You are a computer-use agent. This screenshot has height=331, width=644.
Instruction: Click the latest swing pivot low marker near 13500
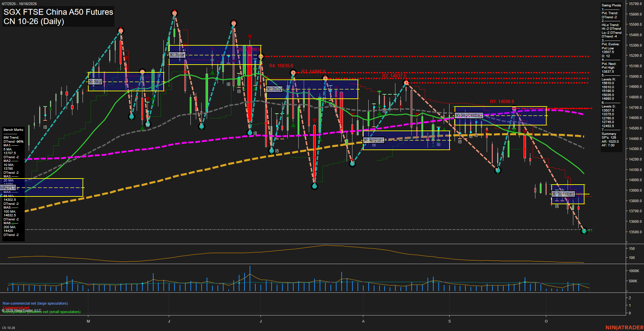(584, 231)
